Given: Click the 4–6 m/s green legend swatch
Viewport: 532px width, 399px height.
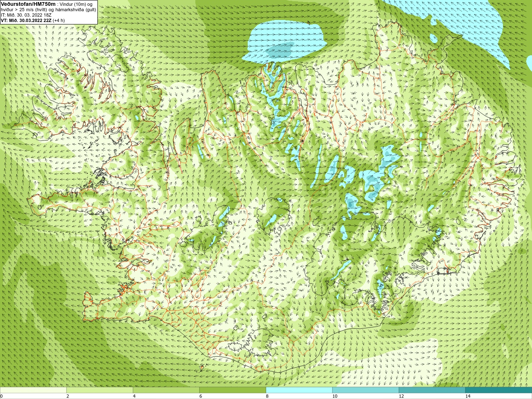Looking at the screenshot, I should click(166, 390).
